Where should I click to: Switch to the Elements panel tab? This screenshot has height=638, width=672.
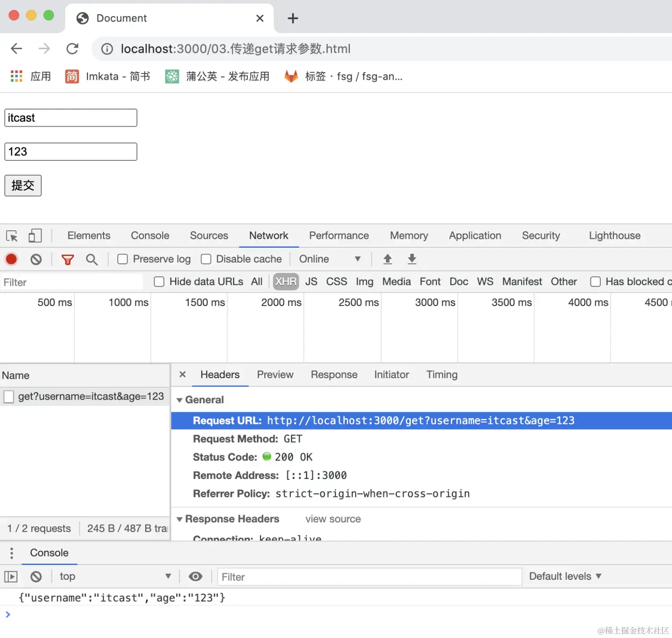coord(89,236)
